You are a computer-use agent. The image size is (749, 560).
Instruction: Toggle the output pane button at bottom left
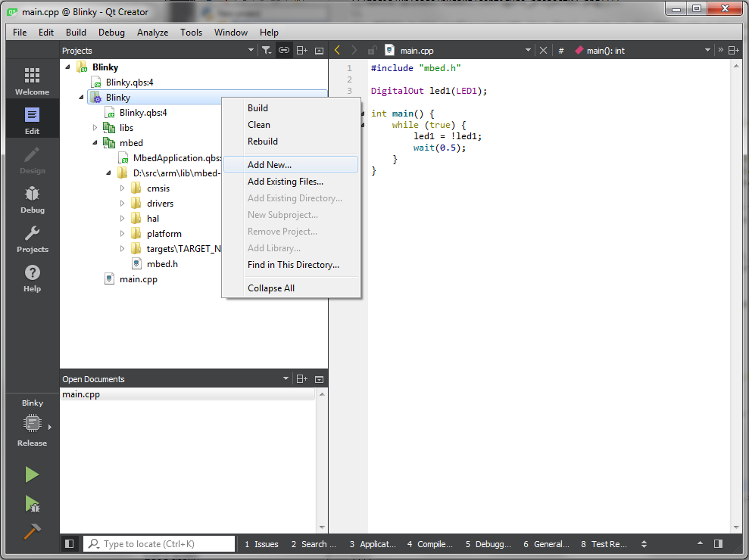coord(69,543)
